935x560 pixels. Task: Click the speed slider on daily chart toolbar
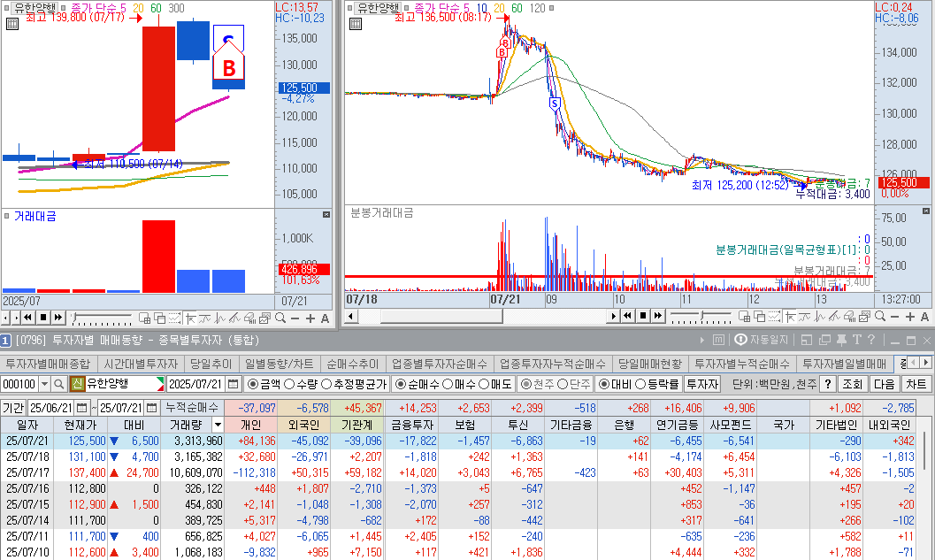point(102,318)
